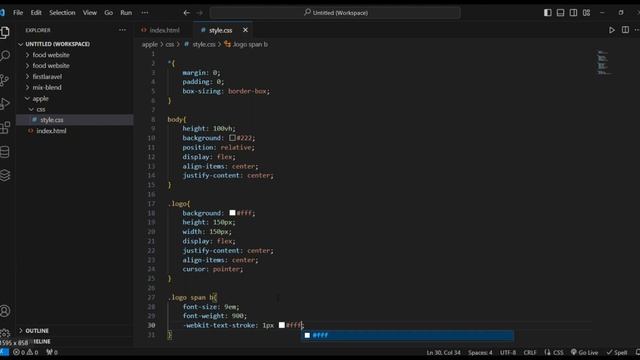The image size is (640, 360).
Task: Select the #fff autocomplete suggestion
Action: (x=407, y=336)
